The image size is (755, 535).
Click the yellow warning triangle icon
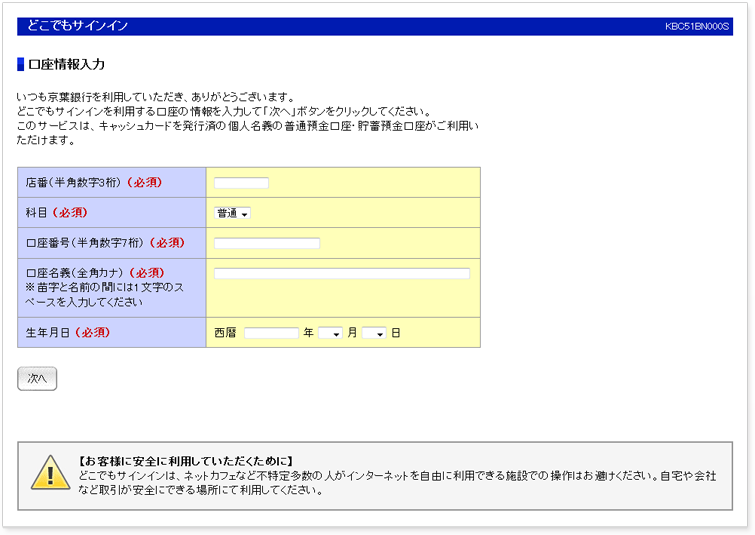[x=50, y=472]
